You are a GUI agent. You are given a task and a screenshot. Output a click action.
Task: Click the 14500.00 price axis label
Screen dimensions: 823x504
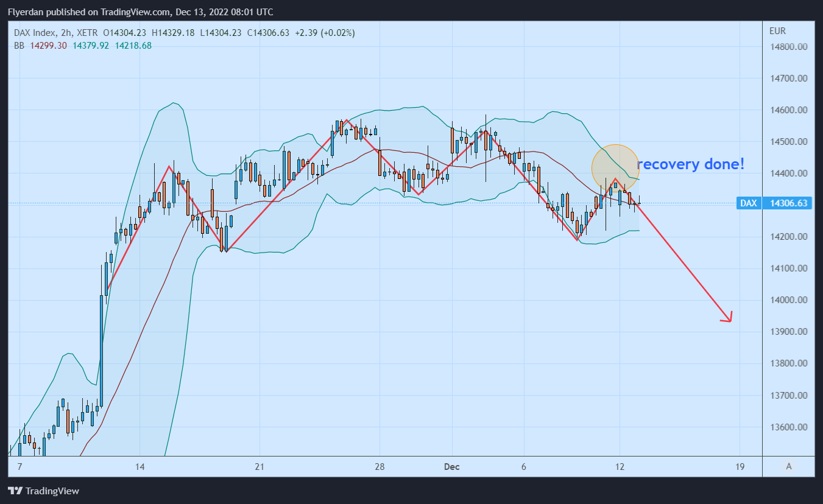click(789, 142)
